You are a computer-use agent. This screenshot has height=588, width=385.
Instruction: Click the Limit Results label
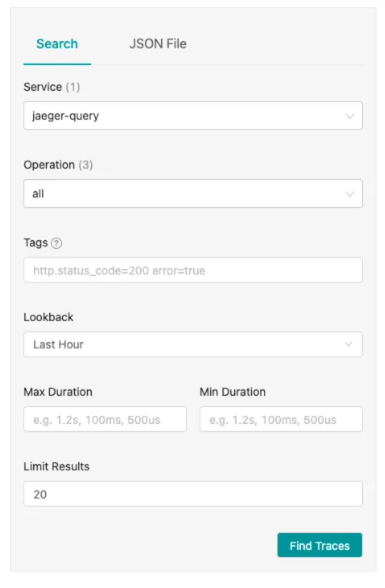[56, 466]
